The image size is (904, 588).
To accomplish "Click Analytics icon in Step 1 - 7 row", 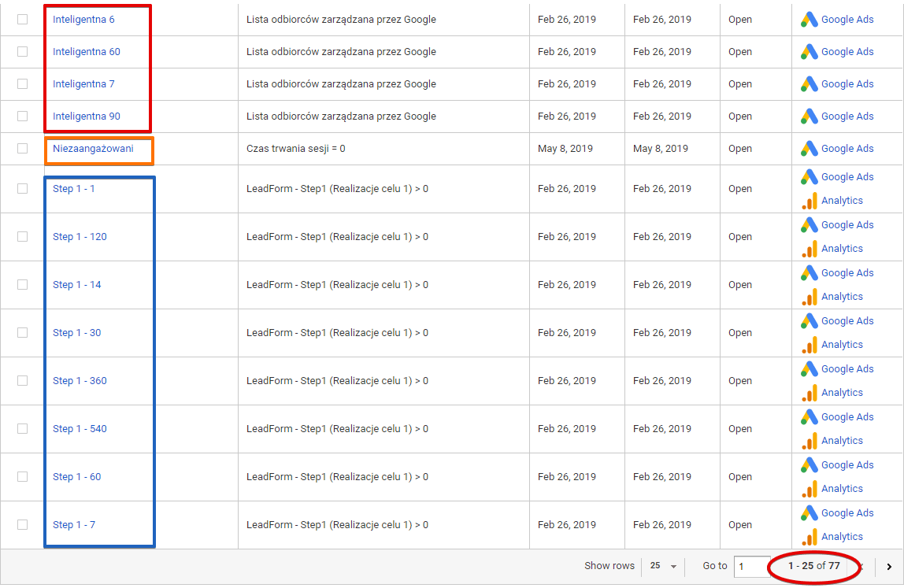I will click(x=810, y=537).
